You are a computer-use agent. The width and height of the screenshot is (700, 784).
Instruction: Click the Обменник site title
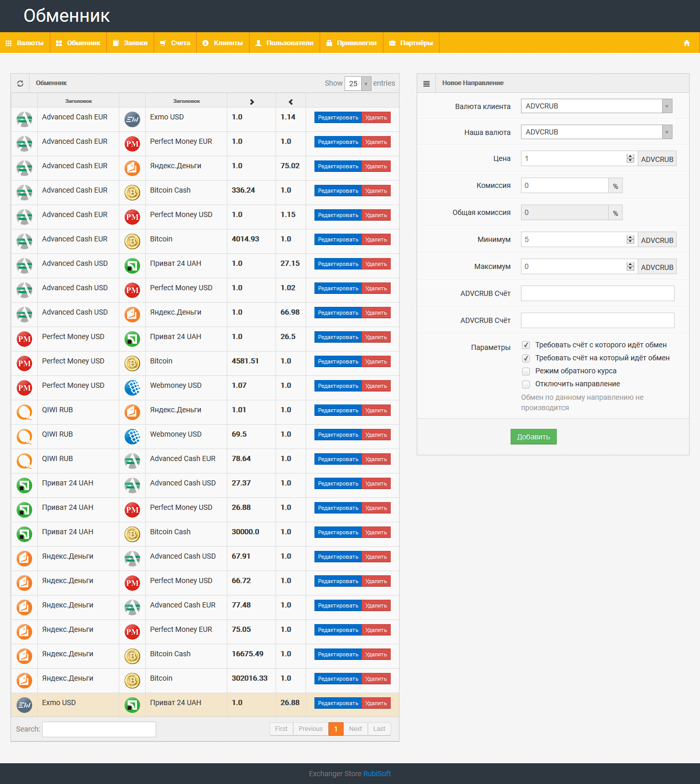point(66,16)
